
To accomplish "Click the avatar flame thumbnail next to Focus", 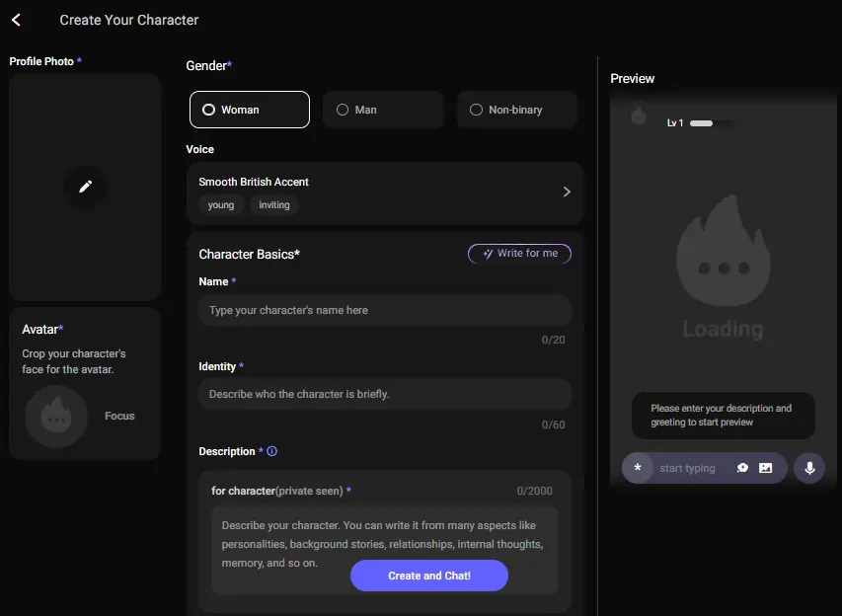I will coord(56,417).
